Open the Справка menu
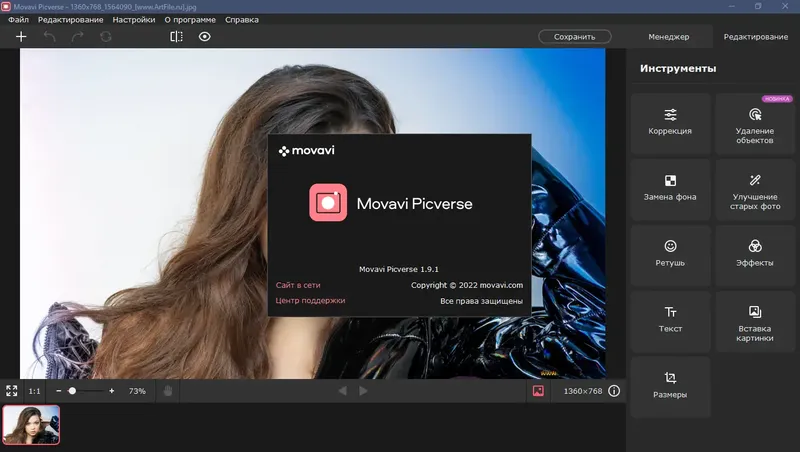800x452 pixels. pos(242,20)
